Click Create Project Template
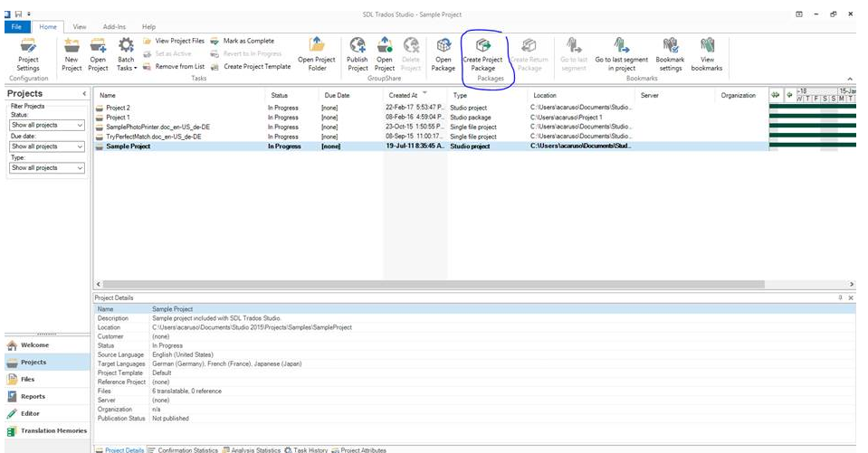Screen dimensions: 868x453 tap(251, 66)
